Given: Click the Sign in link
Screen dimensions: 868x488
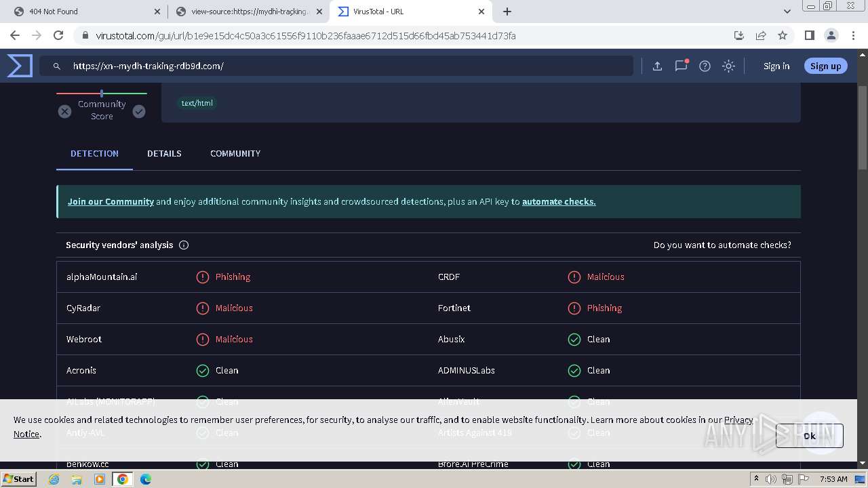Looking at the screenshot, I should 776,66.
